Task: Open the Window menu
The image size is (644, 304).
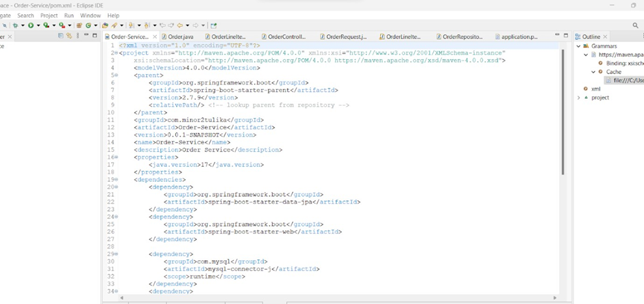Action: point(90,15)
